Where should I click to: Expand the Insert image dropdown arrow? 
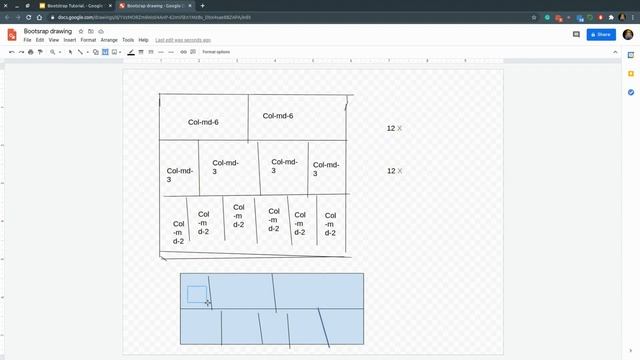(x=120, y=52)
